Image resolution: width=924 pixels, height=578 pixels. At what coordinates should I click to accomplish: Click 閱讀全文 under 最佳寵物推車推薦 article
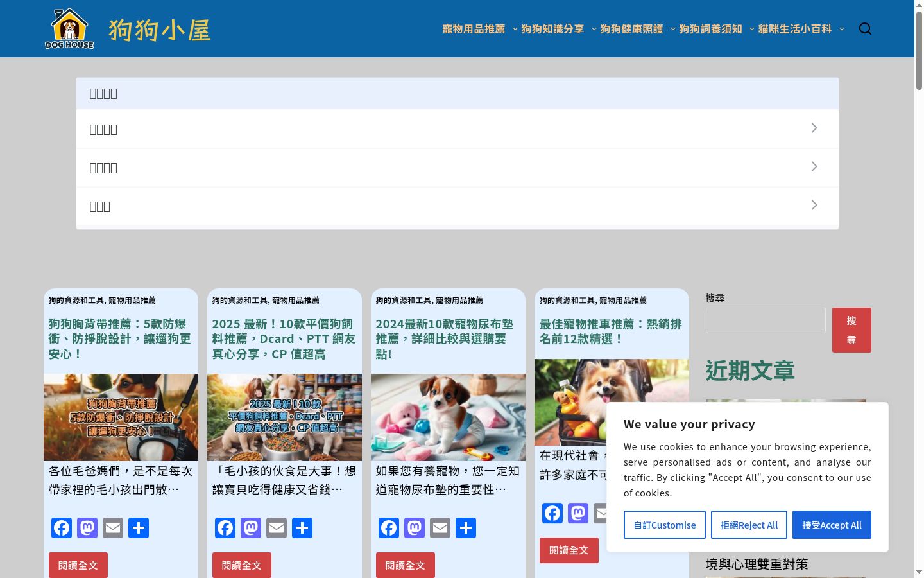(x=569, y=550)
